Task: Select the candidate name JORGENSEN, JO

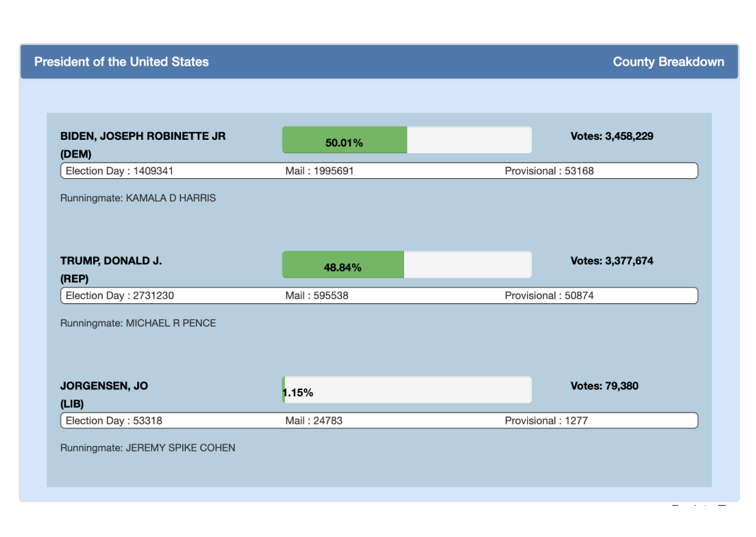Action: 104,386
